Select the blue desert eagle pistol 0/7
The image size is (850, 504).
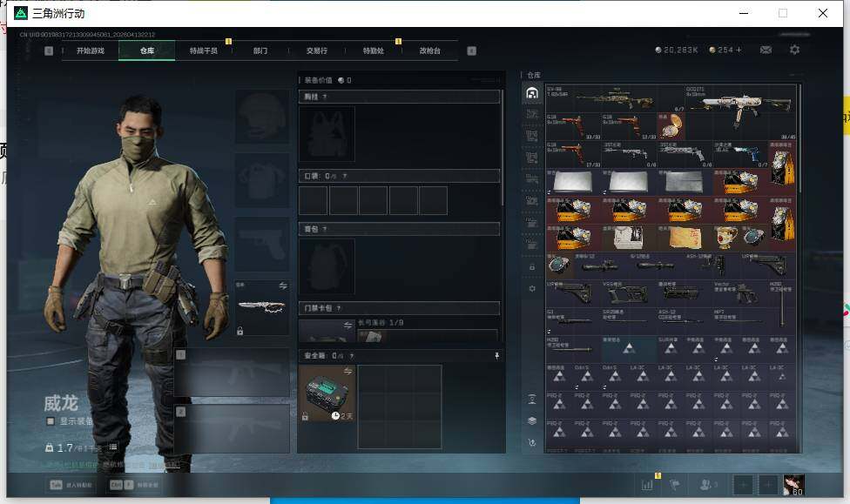pyautogui.click(x=740, y=154)
